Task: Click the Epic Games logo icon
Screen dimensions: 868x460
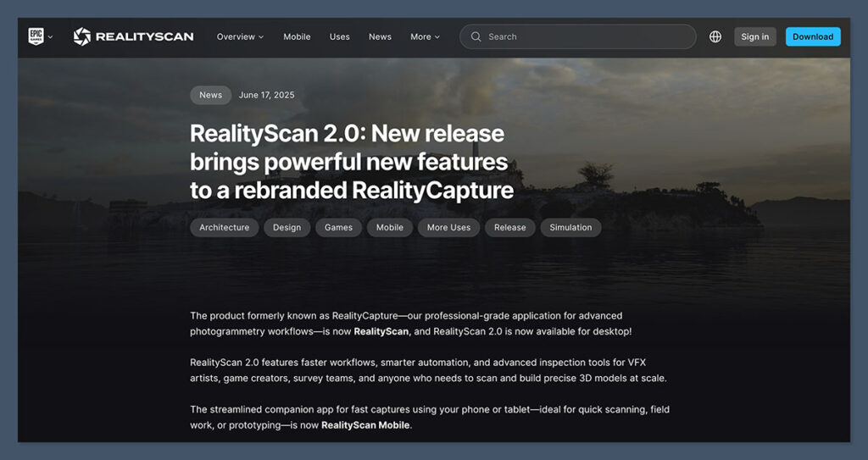Action: click(x=36, y=36)
